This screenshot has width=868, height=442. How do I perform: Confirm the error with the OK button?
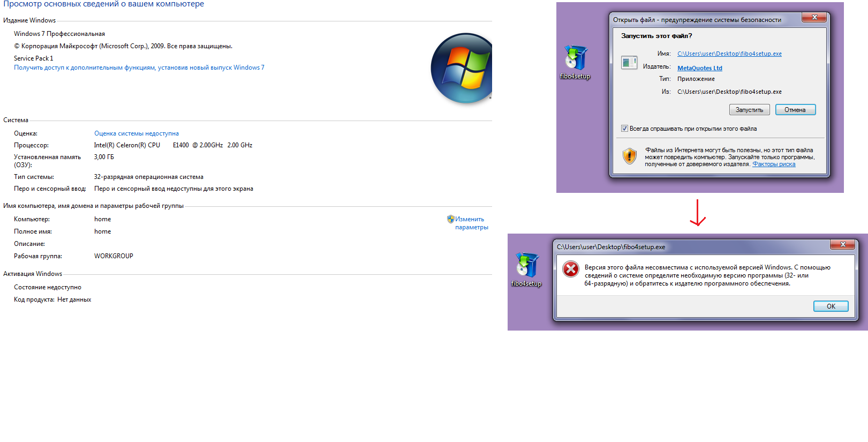point(831,306)
